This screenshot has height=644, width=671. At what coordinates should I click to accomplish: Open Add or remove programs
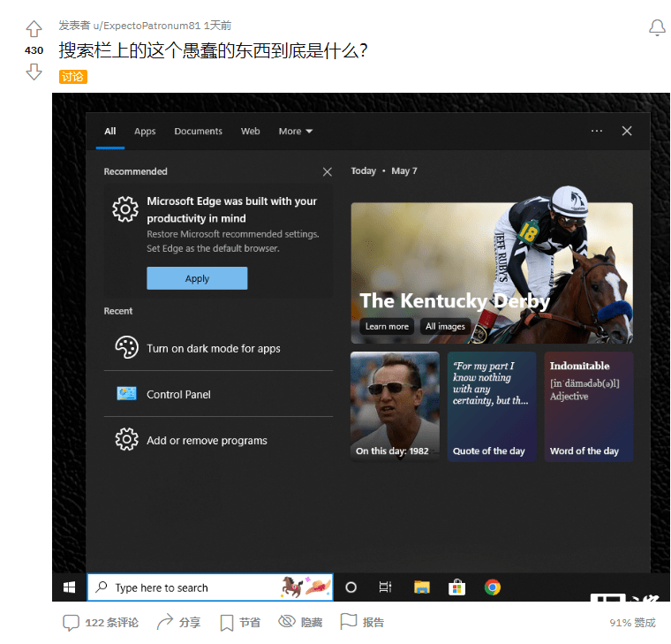click(x=218, y=440)
